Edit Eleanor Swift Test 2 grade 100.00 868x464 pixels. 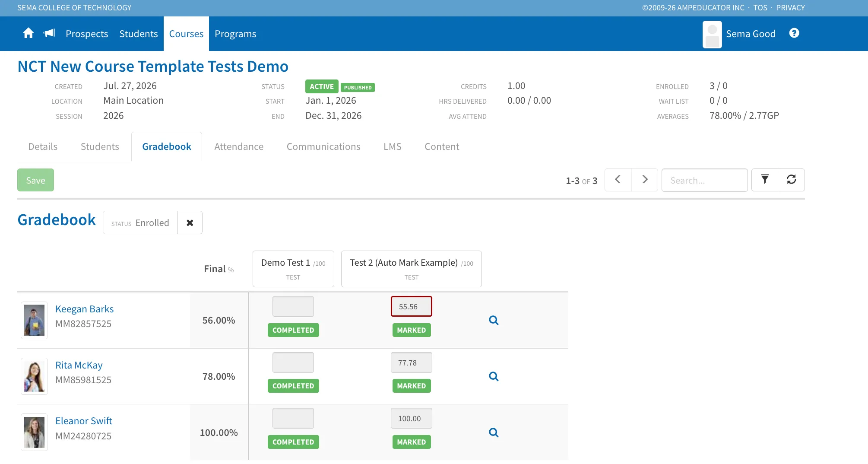[x=412, y=418]
